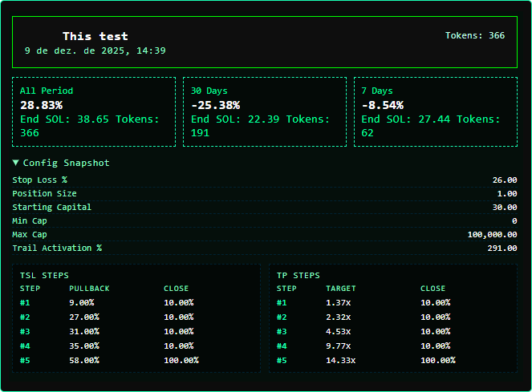
Task: Click the 'Starting Capital' label
Action: (x=52, y=207)
